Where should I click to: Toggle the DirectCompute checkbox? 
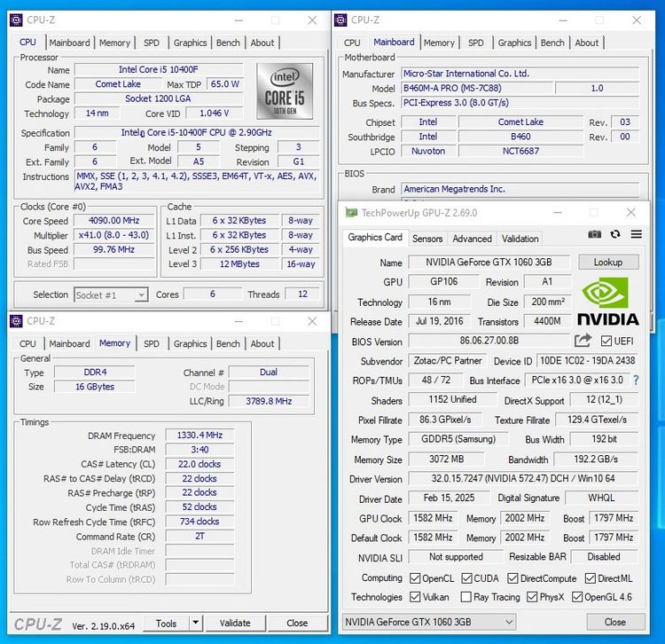(x=512, y=578)
